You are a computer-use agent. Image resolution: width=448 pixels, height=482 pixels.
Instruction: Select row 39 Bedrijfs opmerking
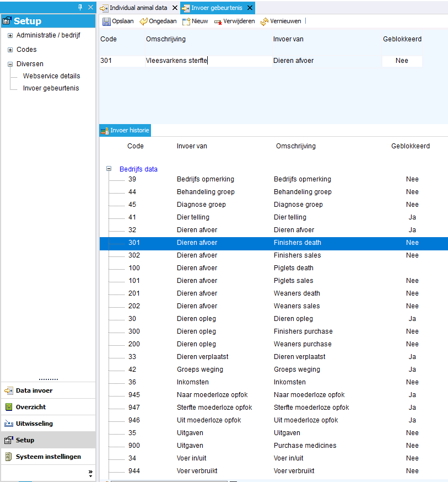(273, 179)
